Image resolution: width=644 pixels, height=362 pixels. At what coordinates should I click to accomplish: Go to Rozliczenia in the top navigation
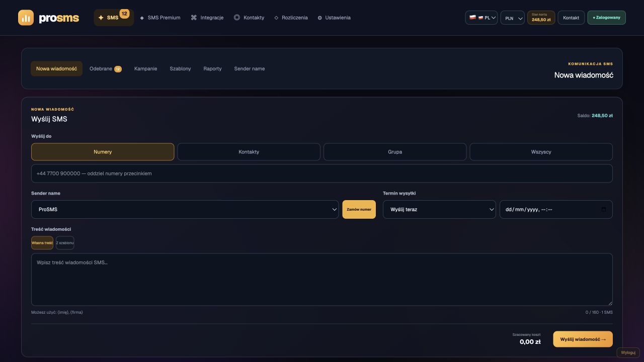click(x=291, y=18)
